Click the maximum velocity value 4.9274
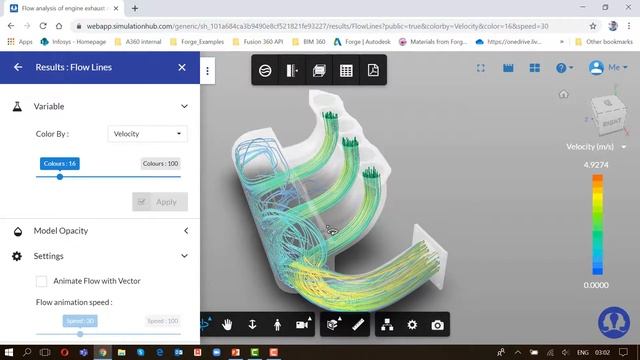This screenshot has width=640, height=360. pyautogui.click(x=596, y=165)
